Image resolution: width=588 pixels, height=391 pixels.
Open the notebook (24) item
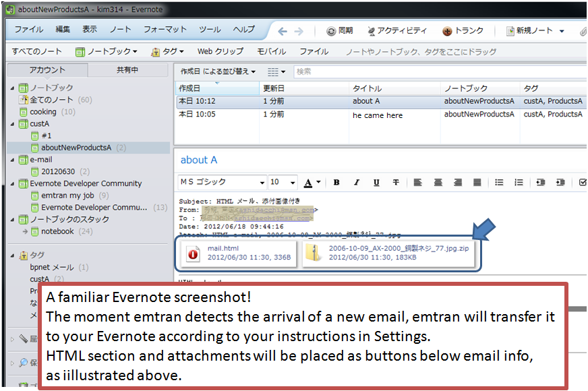61,231
